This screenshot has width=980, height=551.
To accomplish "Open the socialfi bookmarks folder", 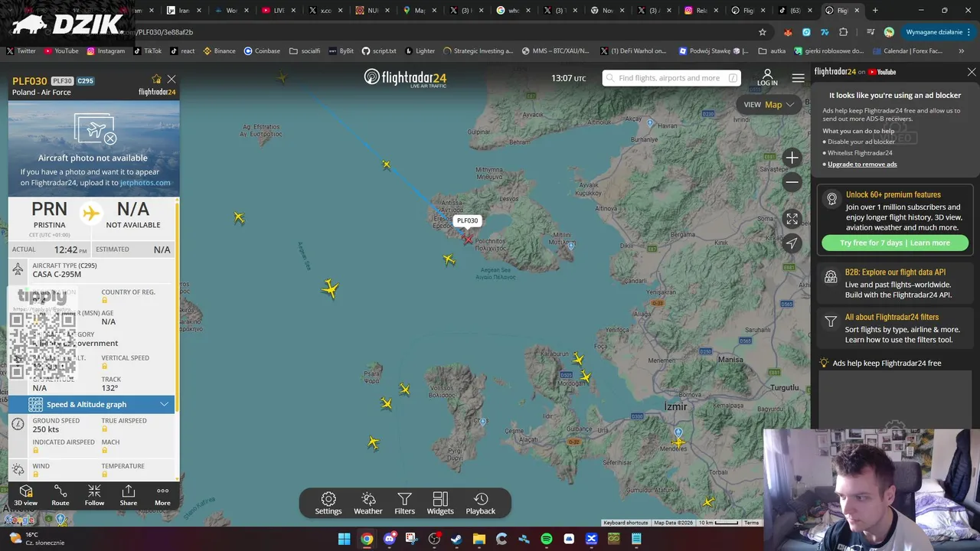I will coord(305,51).
